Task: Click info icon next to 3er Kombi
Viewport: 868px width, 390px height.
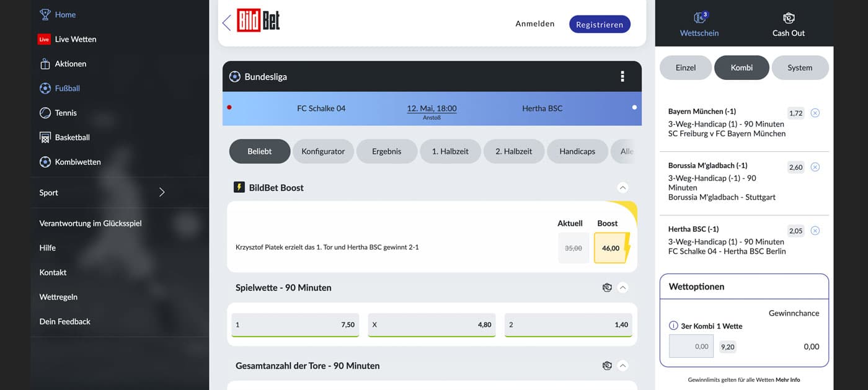Action: coord(673,326)
